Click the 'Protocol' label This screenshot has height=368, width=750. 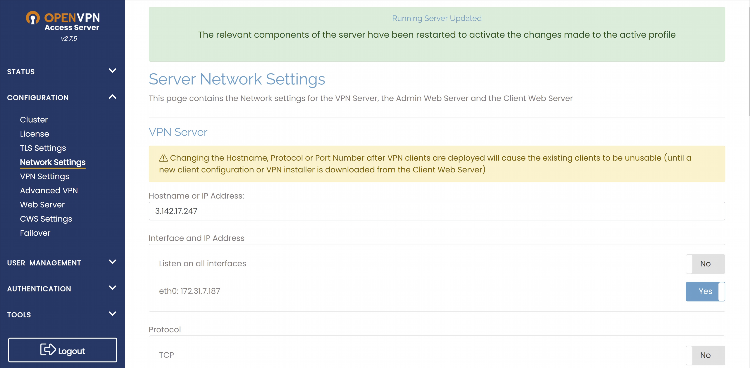[x=165, y=330]
